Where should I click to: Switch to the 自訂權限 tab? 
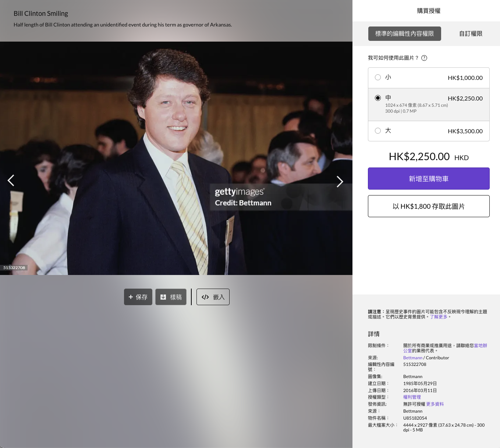pyautogui.click(x=471, y=33)
